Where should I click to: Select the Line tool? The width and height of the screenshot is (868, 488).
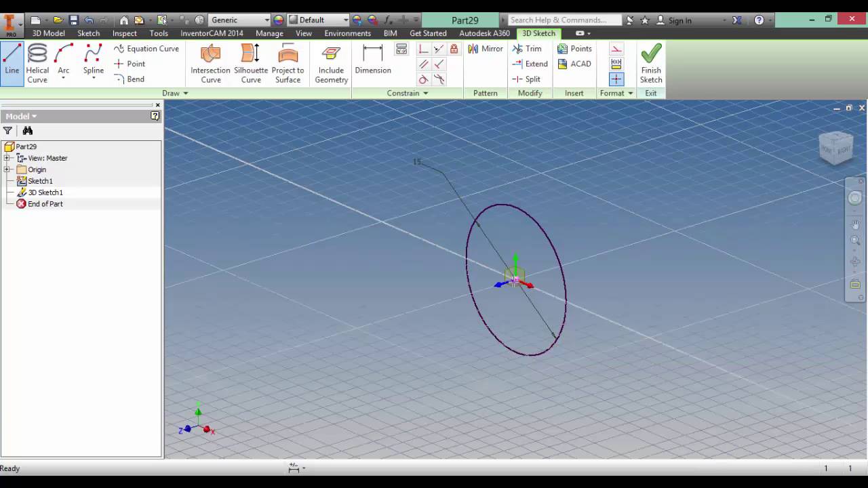tap(12, 64)
